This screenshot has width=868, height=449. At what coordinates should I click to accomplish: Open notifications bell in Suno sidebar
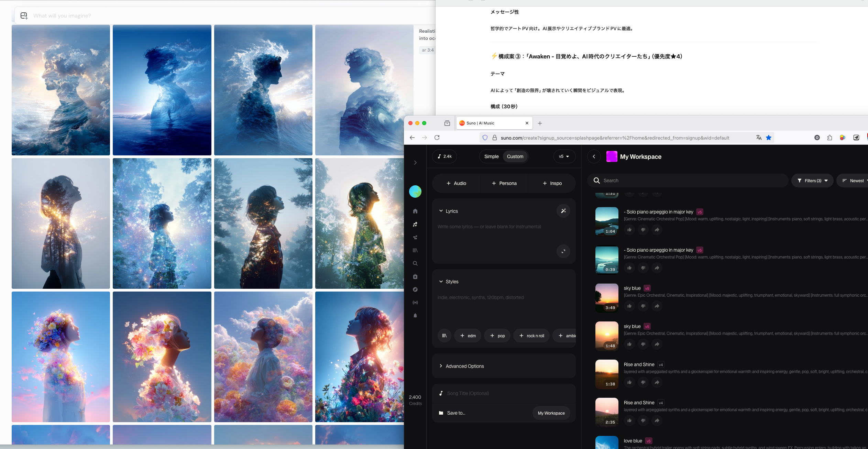415,316
